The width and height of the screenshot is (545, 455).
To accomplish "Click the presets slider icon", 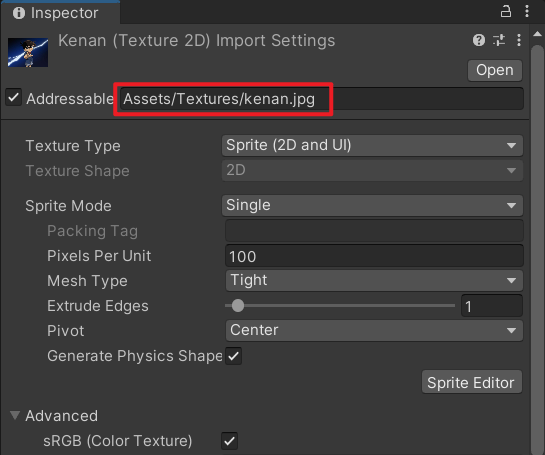I will (x=499, y=40).
